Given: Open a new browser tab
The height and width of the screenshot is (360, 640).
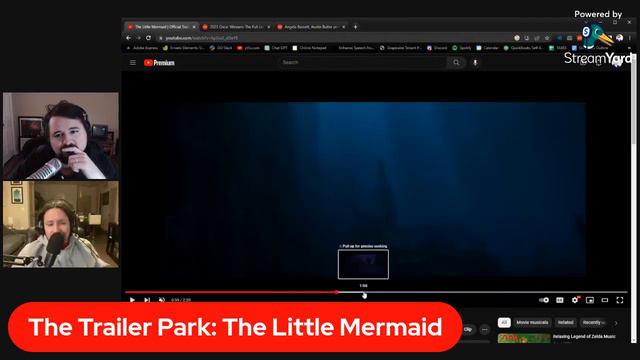Looking at the screenshot, I should (356, 27).
